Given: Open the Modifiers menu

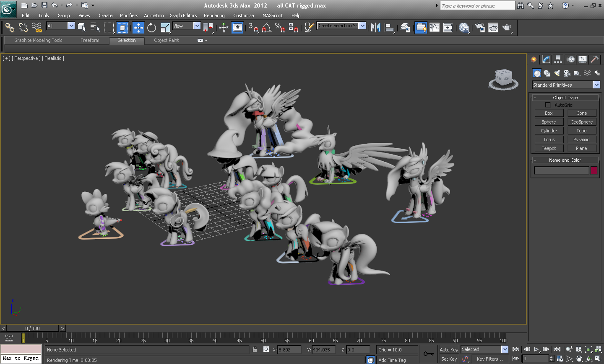Looking at the screenshot, I should coord(129,15).
